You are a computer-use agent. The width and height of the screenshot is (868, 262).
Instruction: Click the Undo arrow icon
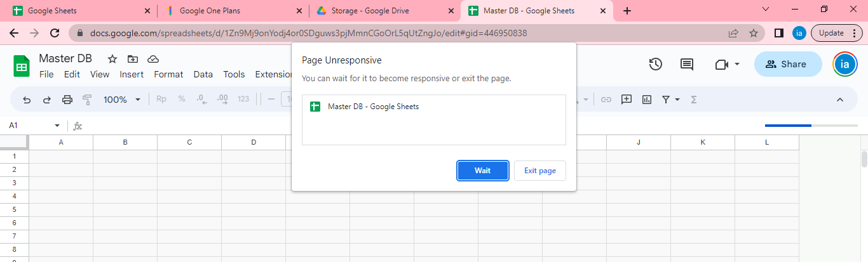coord(27,100)
